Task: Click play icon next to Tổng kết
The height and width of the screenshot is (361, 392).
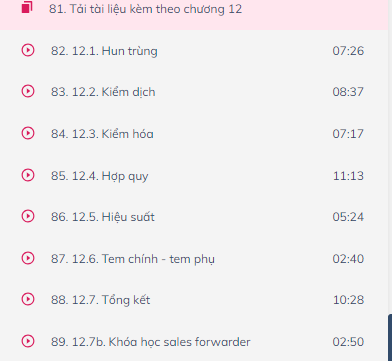Action: click(x=28, y=299)
